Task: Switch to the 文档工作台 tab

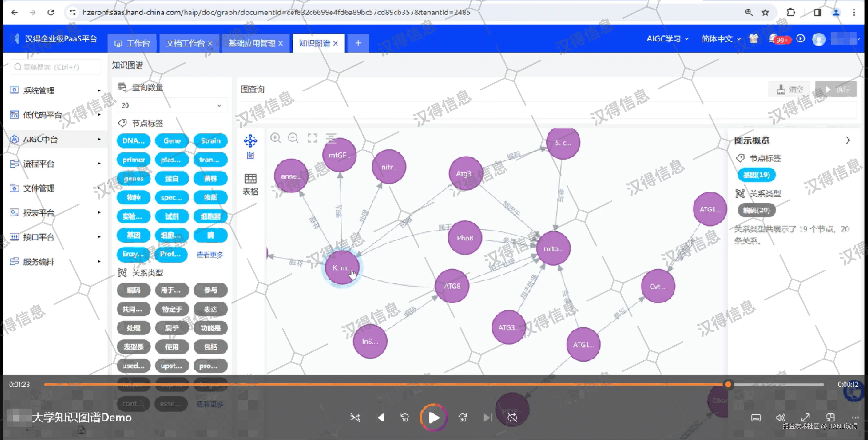Action: click(x=185, y=43)
